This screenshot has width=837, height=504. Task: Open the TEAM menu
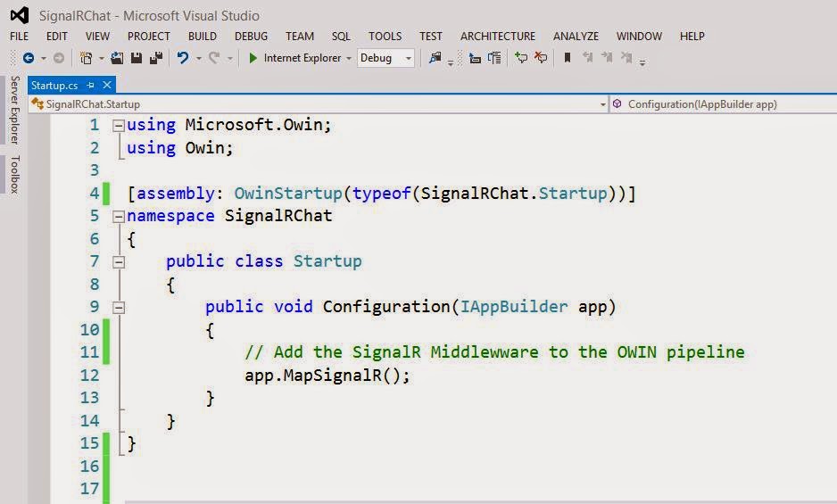click(x=300, y=37)
